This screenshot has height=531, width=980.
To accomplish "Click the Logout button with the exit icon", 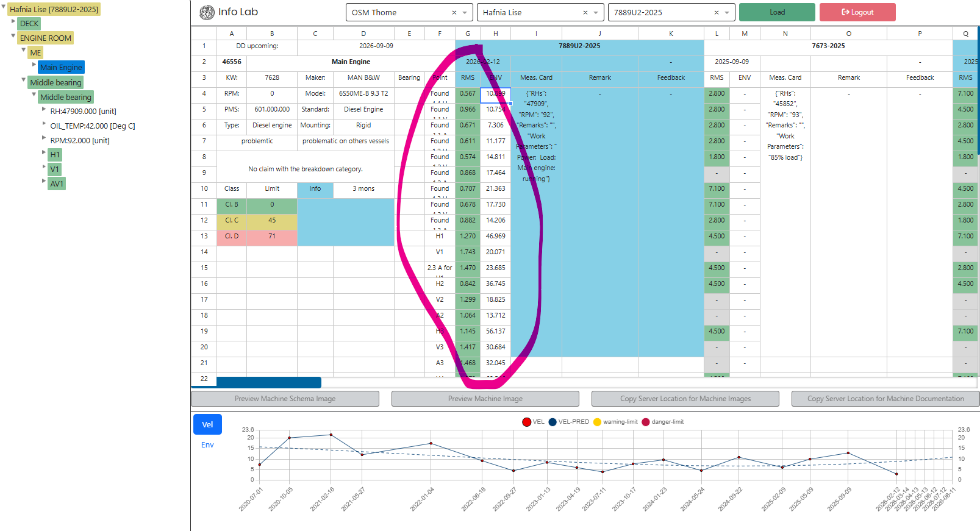I will (857, 12).
